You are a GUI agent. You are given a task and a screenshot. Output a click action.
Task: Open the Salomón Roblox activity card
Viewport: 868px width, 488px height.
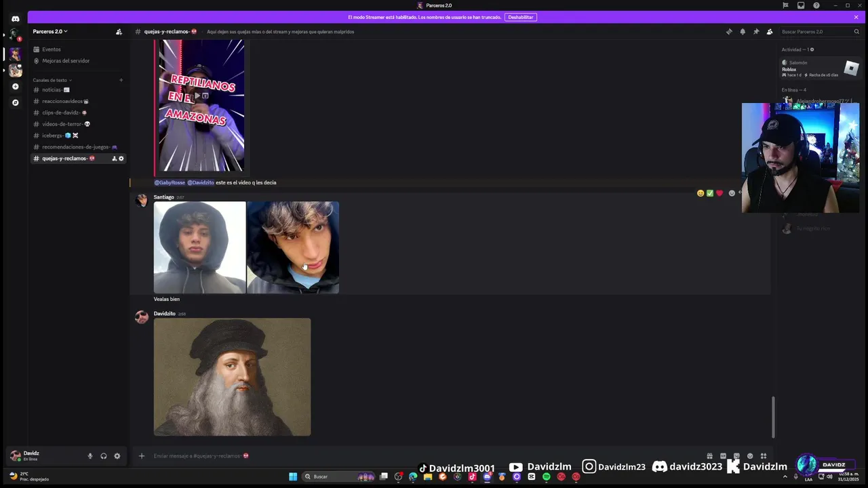click(821, 68)
